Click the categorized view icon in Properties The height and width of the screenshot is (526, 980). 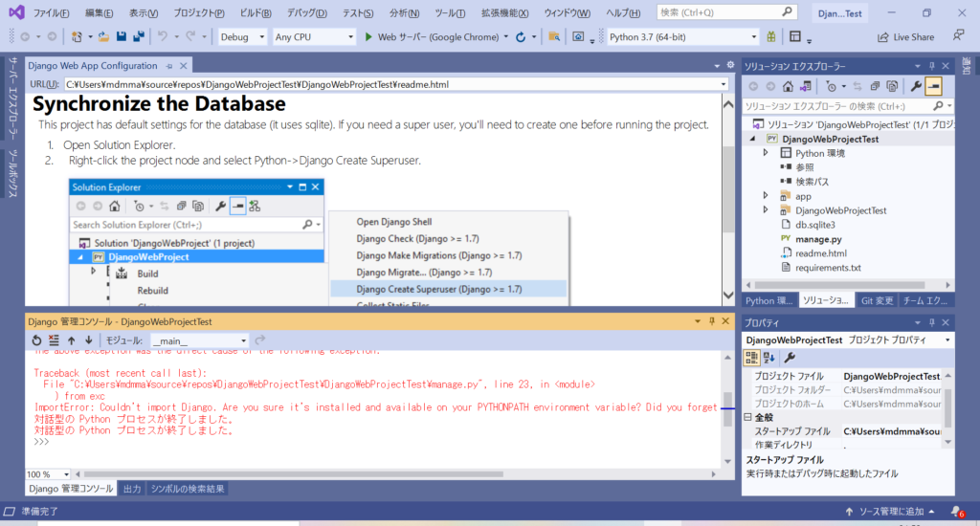click(751, 358)
